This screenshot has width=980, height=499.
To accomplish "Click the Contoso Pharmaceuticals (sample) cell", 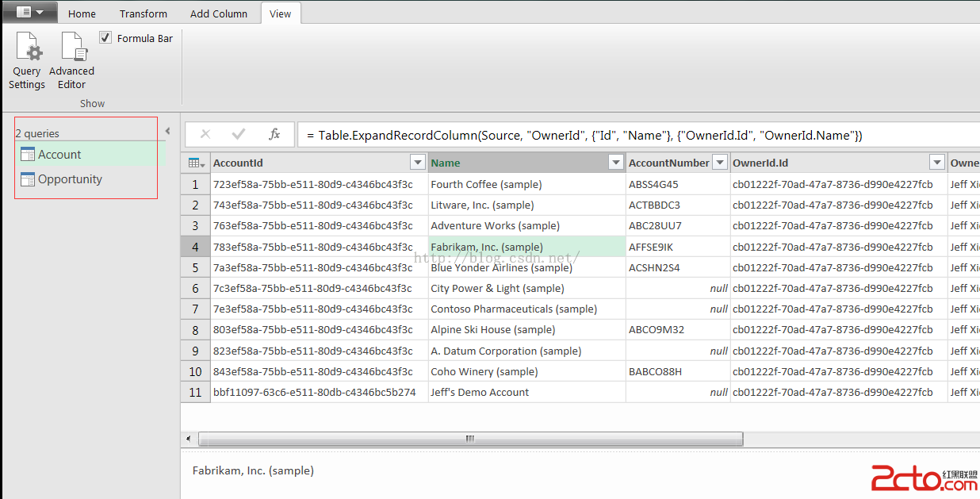I will pos(527,309).
